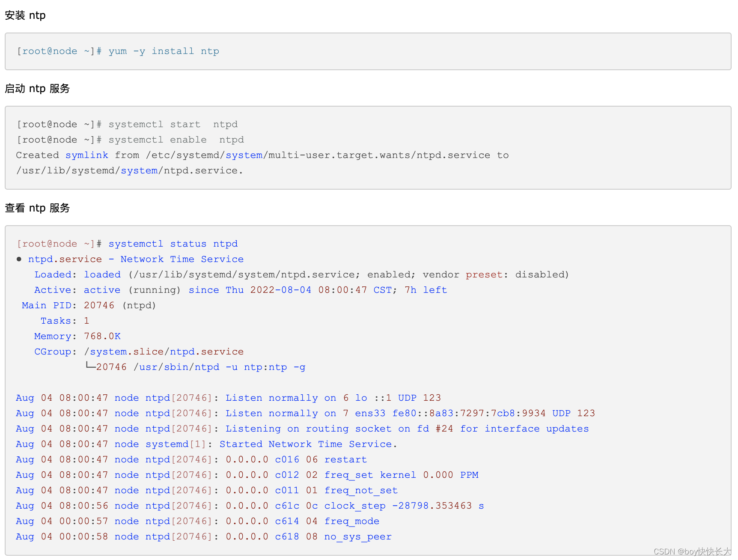The image size is (738, 560).
Task: Click the heading '启动 ntp 服务'
Action: 37,89
